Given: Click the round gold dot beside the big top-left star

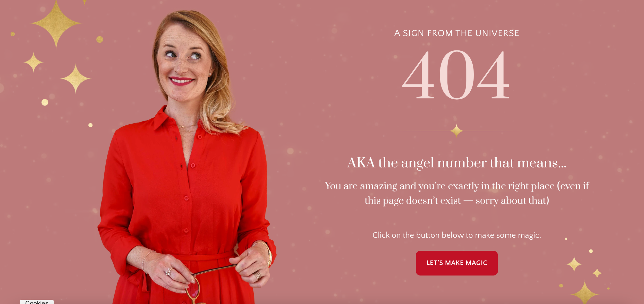Looking at the screenshot, I should click(100, 39).
